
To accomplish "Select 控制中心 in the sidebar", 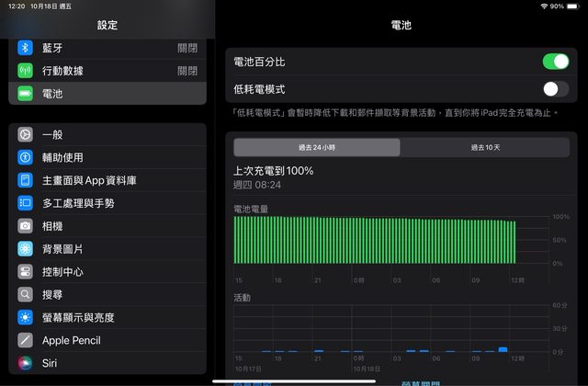I will [63, 272].
